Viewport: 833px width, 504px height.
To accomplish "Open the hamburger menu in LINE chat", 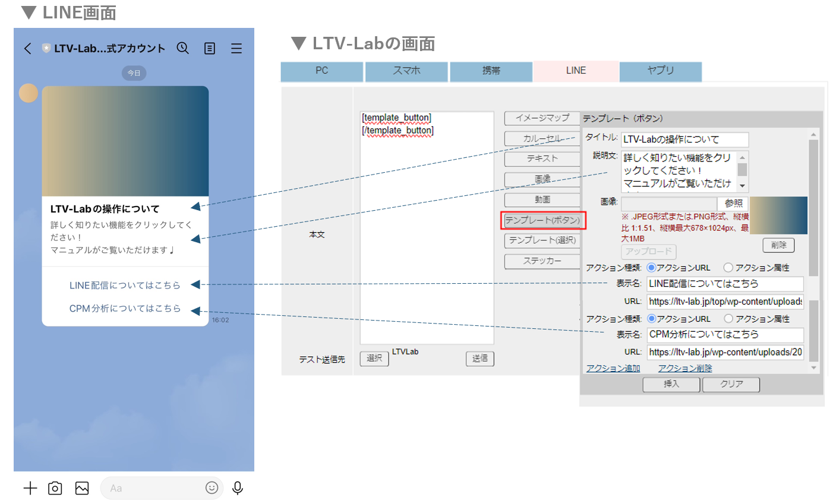I will pyautogui.click(x=236, y=49).
